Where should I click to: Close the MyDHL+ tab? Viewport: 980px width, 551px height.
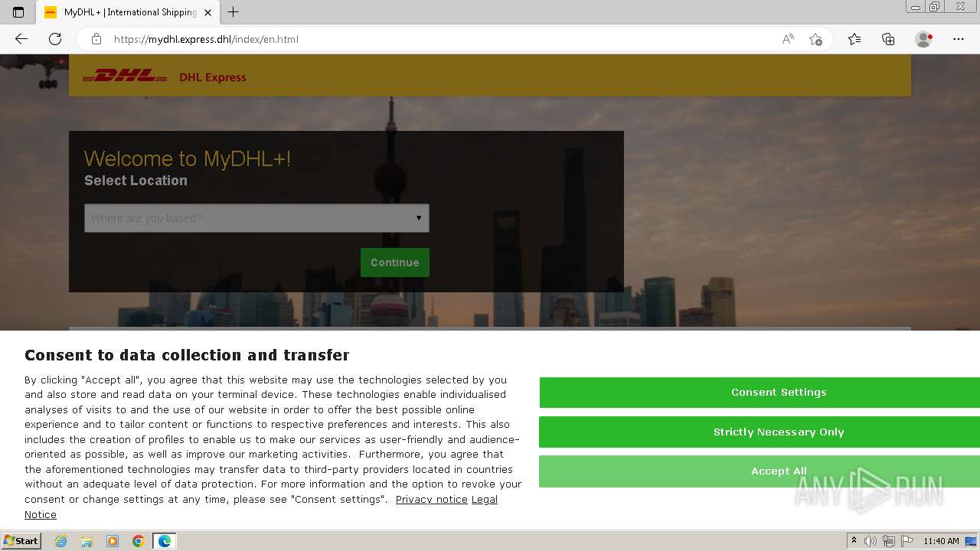coord(207,12)
